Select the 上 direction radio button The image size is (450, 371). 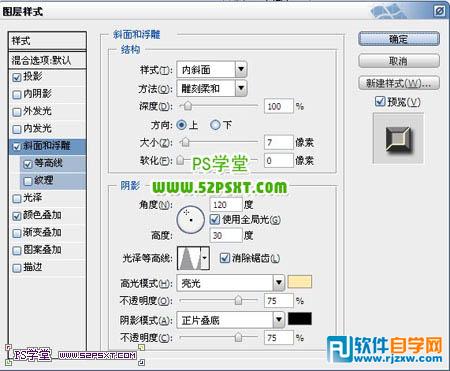click(181, 125)
